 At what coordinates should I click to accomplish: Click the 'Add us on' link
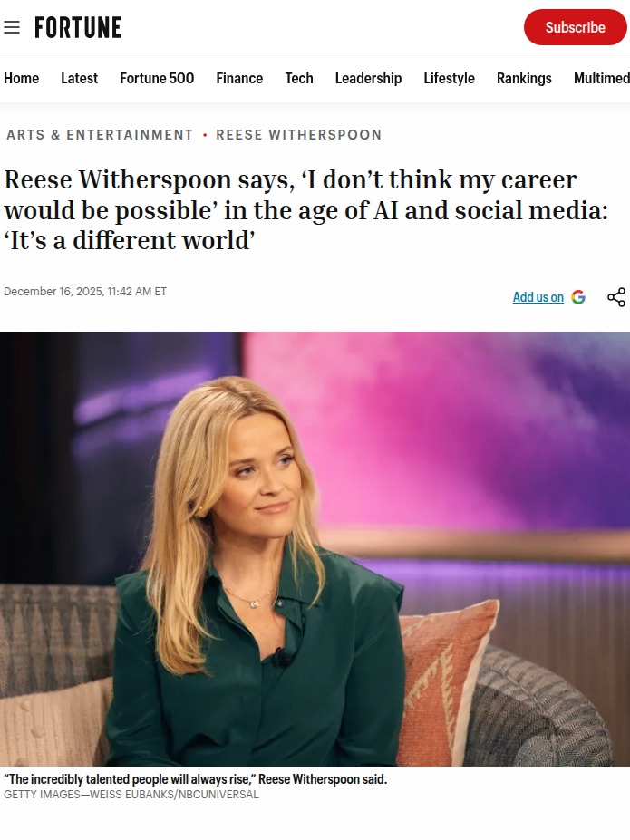538,297
